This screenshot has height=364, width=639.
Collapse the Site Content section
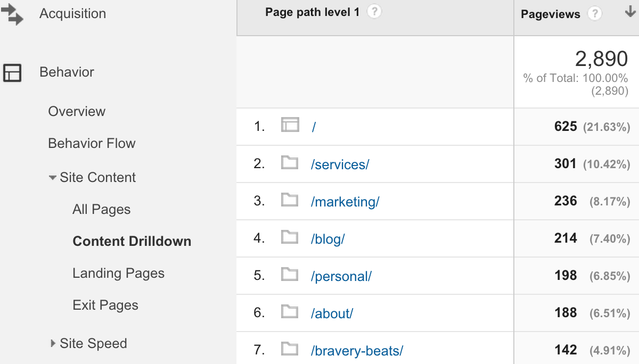52,177
